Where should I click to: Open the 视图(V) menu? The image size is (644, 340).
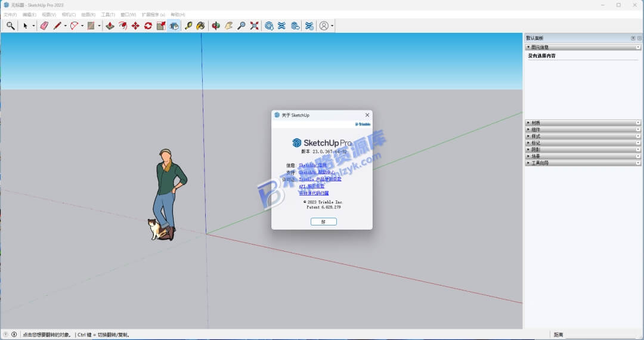pyautogui.click(x=49, y=14)
